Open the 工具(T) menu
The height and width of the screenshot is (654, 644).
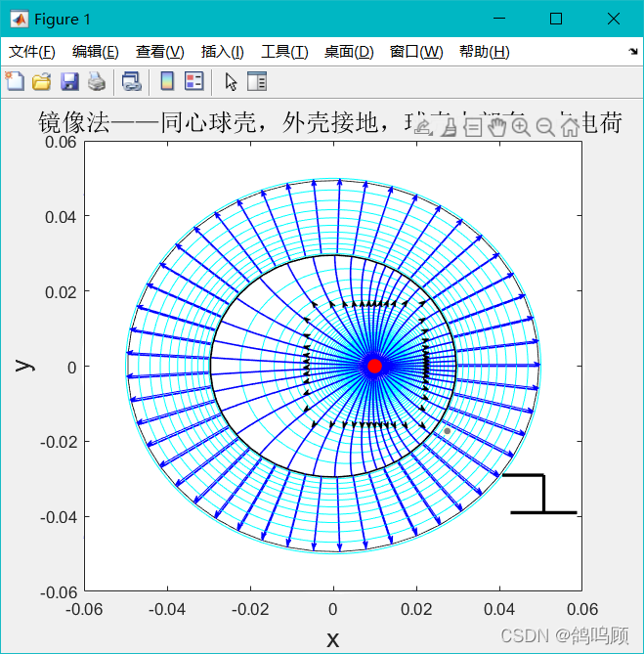284,52
